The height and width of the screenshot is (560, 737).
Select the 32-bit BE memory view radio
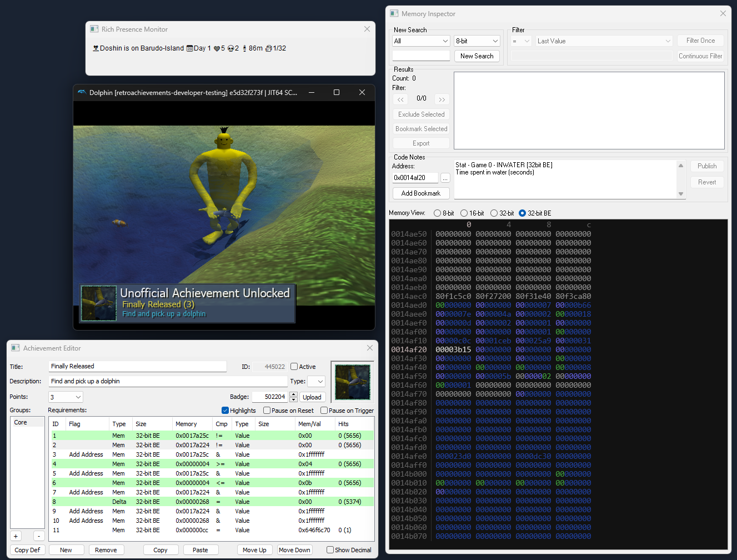point(522,213)
